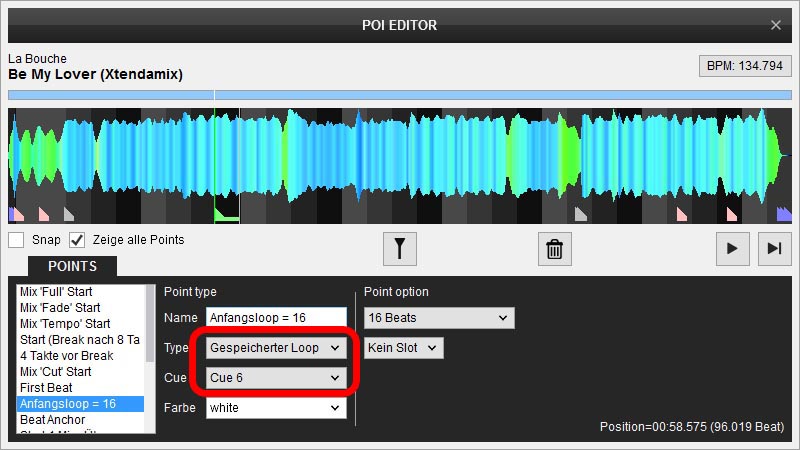
Task: Close the POI Editor window
Action: [x=776, y=25]
